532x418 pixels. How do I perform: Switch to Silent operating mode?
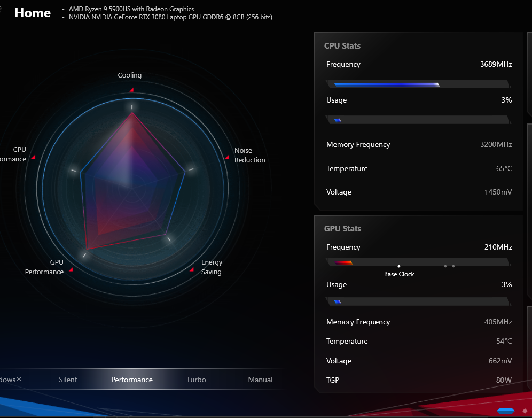point(68,380)
